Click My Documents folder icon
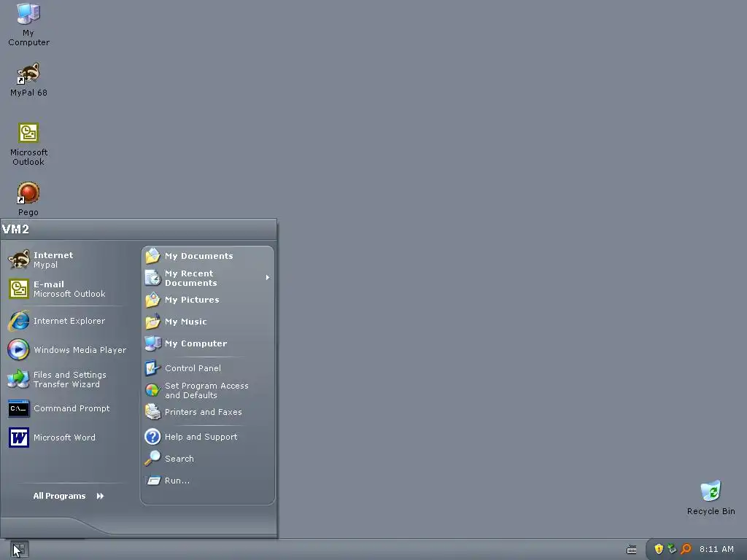Image resolution: width=747 pixels, height=560 pixels. (x=152, y=256)
